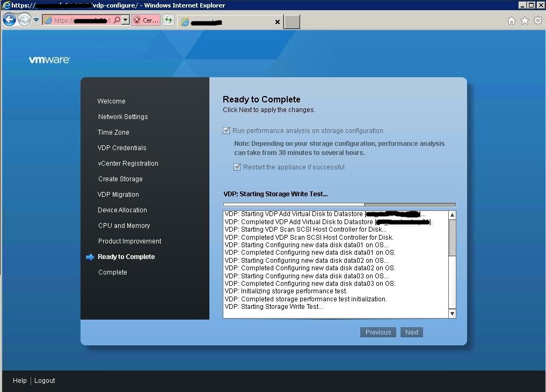546x392 pixels.
Task: Click the browser Back arrow button
Action: click(x=10, y=20)
